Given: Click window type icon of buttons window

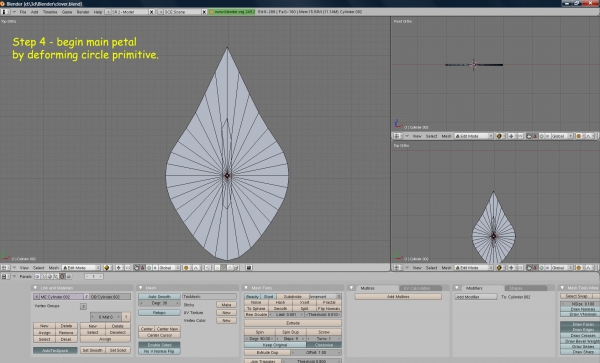Looking at the screenshot, I should click(4, 276).
